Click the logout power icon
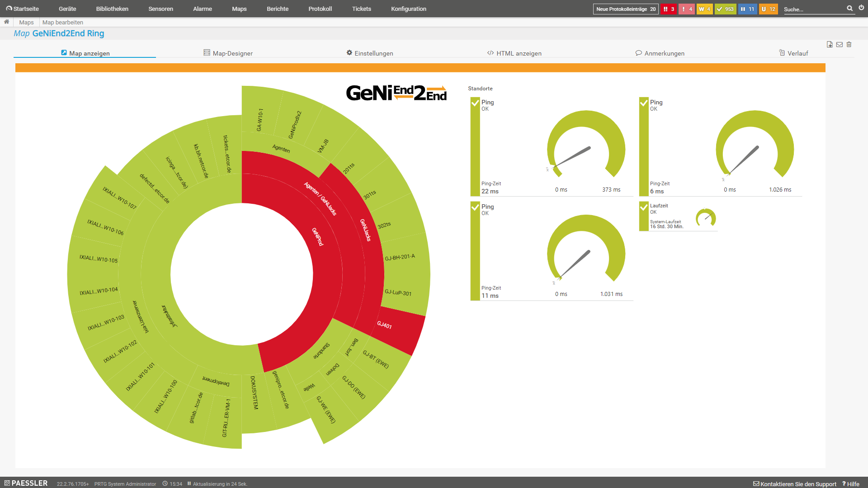This screenshot has width=868, height=488. tap(862, 8)
